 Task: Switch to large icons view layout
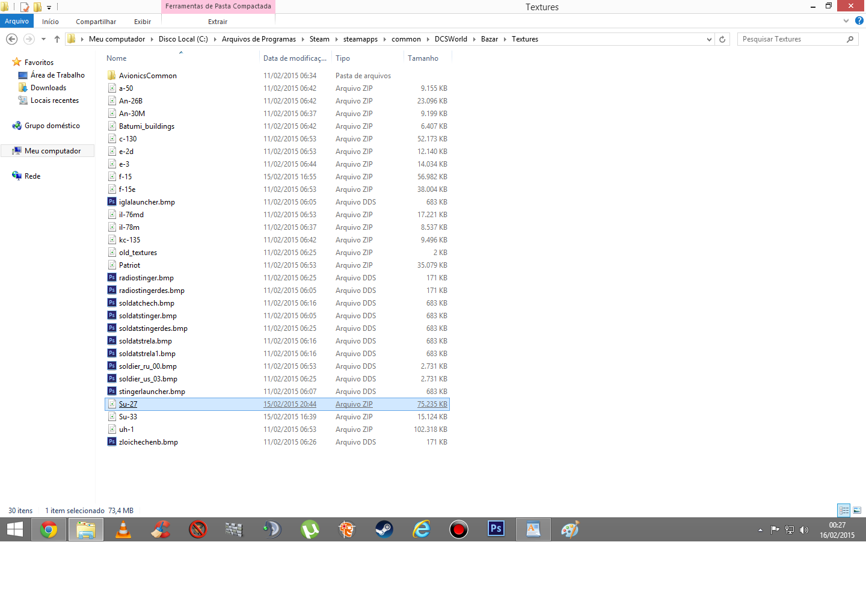857,510
